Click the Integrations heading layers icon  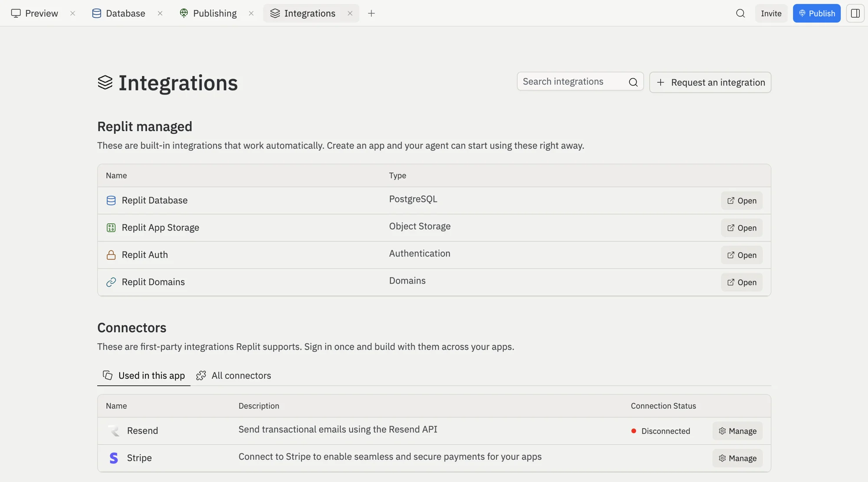[105, 83]
